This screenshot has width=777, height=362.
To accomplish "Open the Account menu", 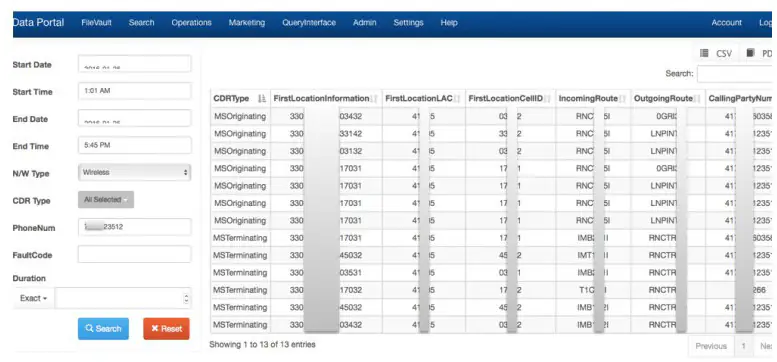I will pos(726,23).
